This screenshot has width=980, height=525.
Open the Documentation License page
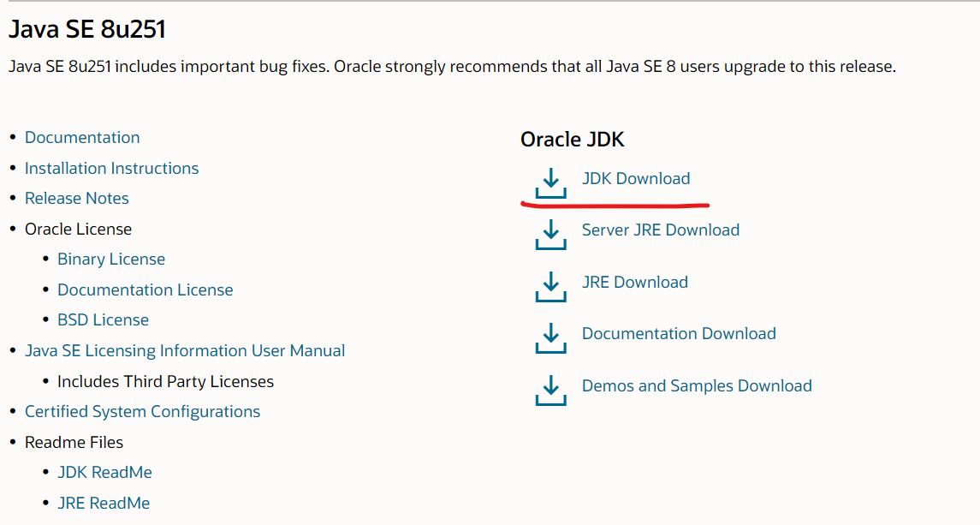tap(145, 289)
